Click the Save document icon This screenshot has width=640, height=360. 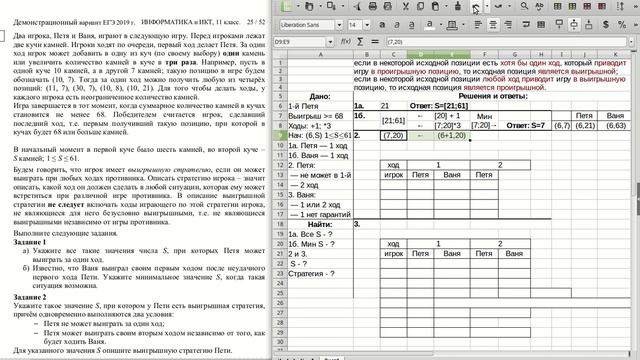[331, 6]
